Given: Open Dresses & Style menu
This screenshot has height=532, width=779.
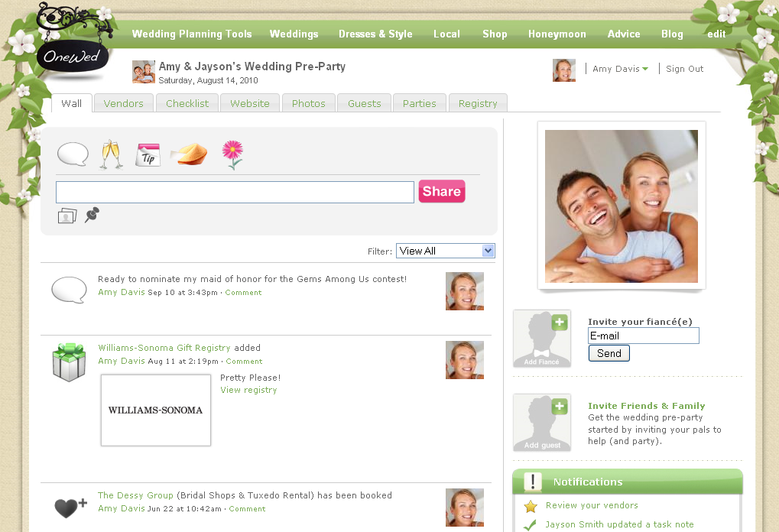Looking at the screenshot, I should click(375, 34).
